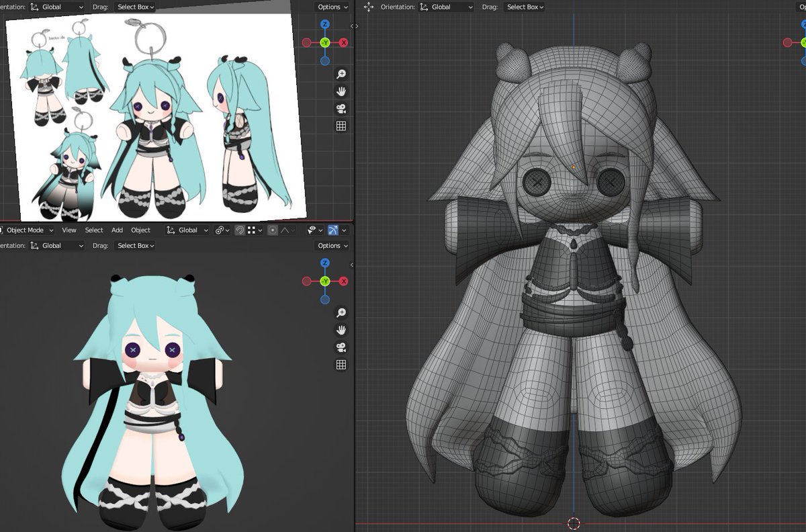Click pan hand icon in bottom-left viewport
This screenshot has height=532, width=806.
pyautogui.click(x=341, y=330)
